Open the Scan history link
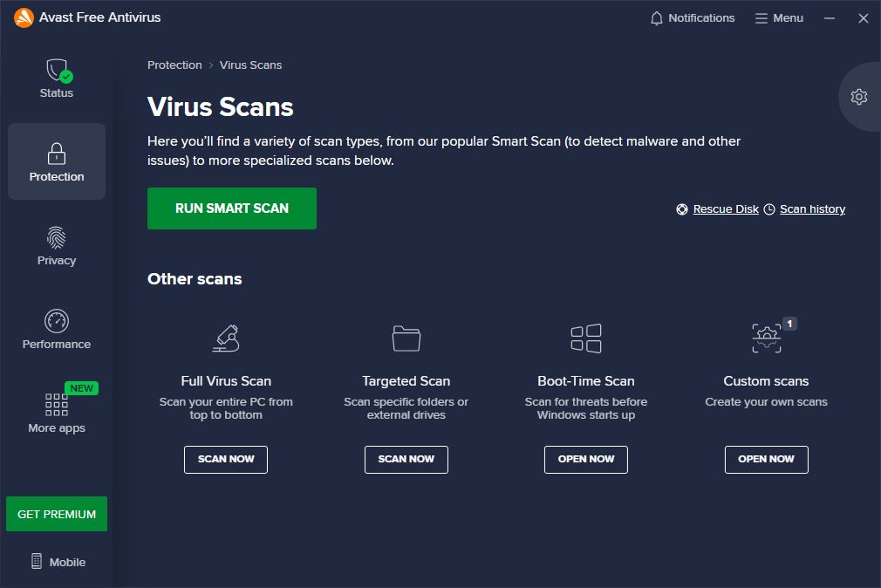The image size is (881, 588). (812, 209)
